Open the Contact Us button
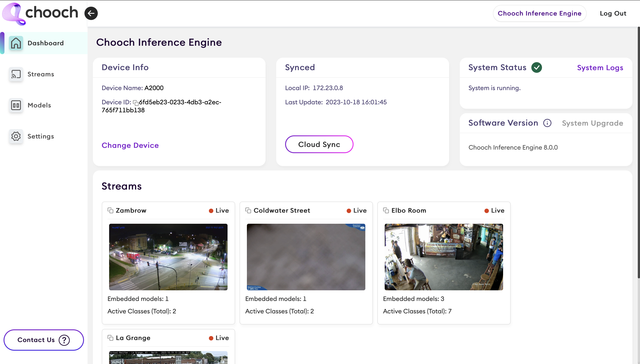This screenshot has height=364, width=640. click(x=44, y=340)
